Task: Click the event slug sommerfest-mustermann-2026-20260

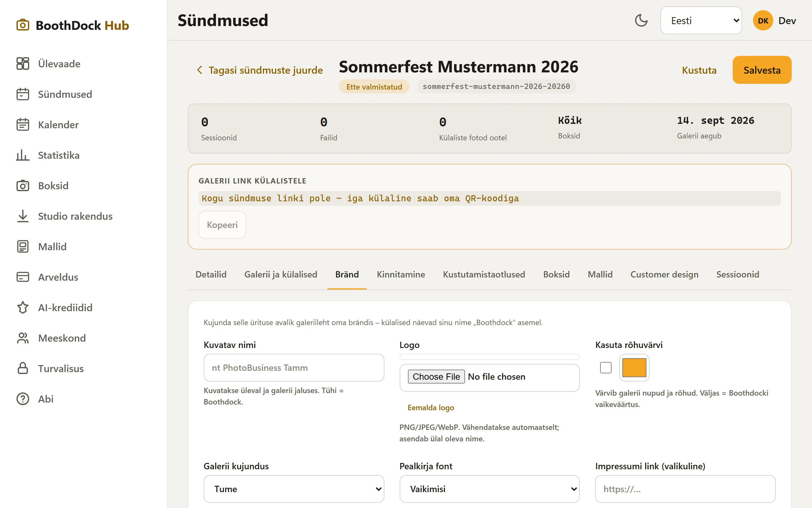Action: [496, 86]
